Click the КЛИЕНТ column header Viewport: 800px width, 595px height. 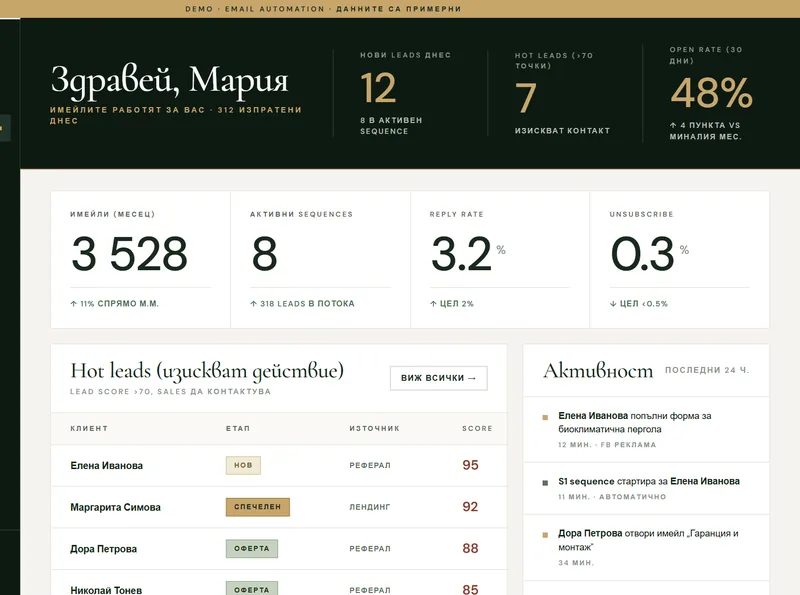(x=89, y=429)
